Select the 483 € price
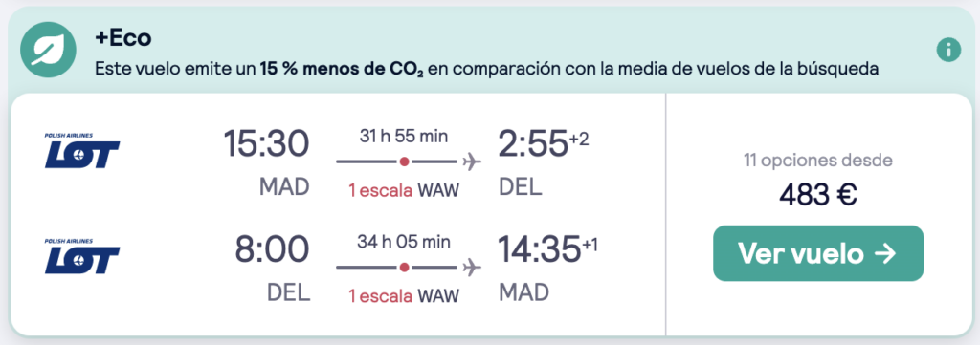This screenshot has width=980, height=345. (x=817, y=196)
